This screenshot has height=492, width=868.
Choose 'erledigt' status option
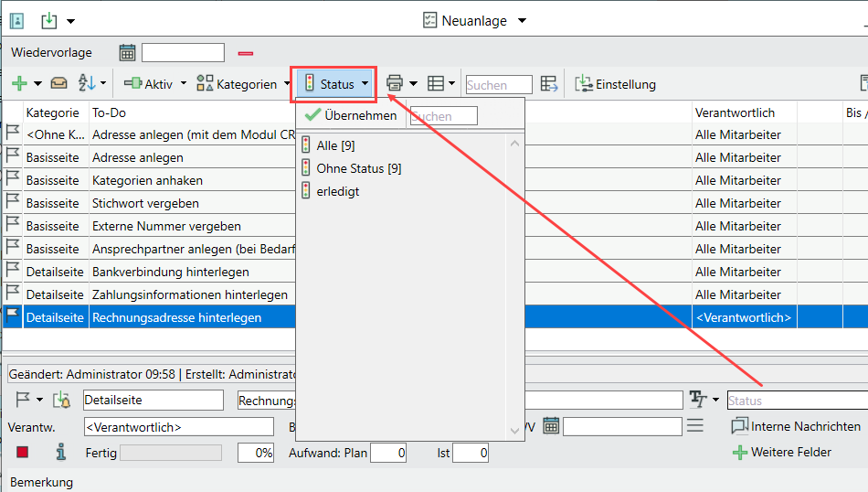tap(336, 191)
